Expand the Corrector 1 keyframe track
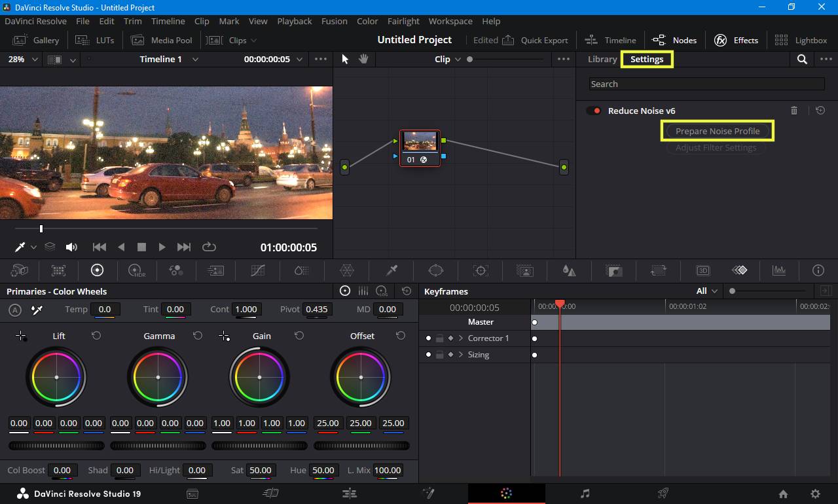 click(461, 338)
